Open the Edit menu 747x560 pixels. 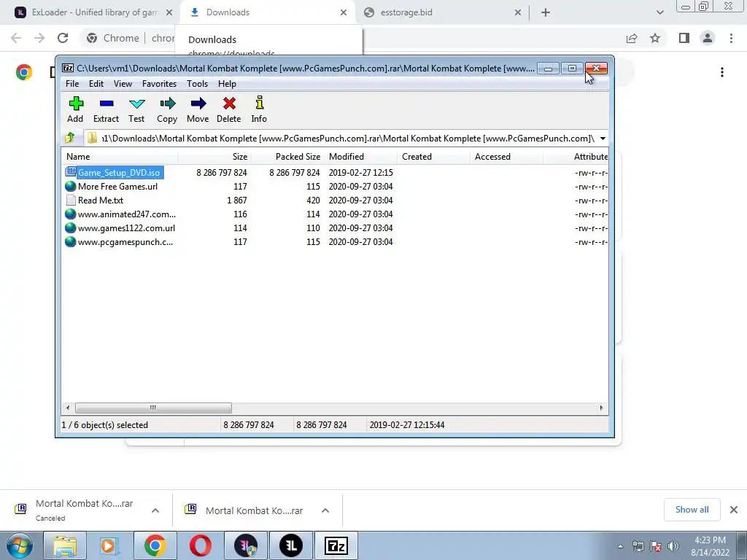click(x=96, y=84)
